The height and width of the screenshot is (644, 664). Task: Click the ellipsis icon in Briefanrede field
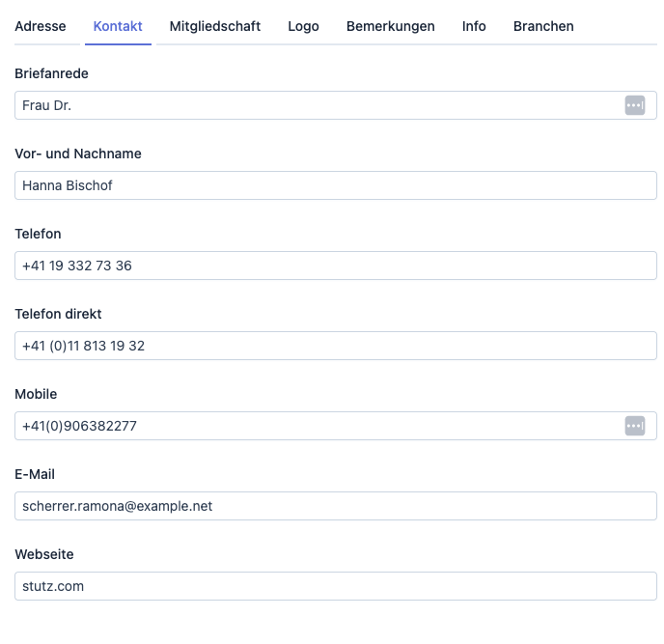point(634,105)
